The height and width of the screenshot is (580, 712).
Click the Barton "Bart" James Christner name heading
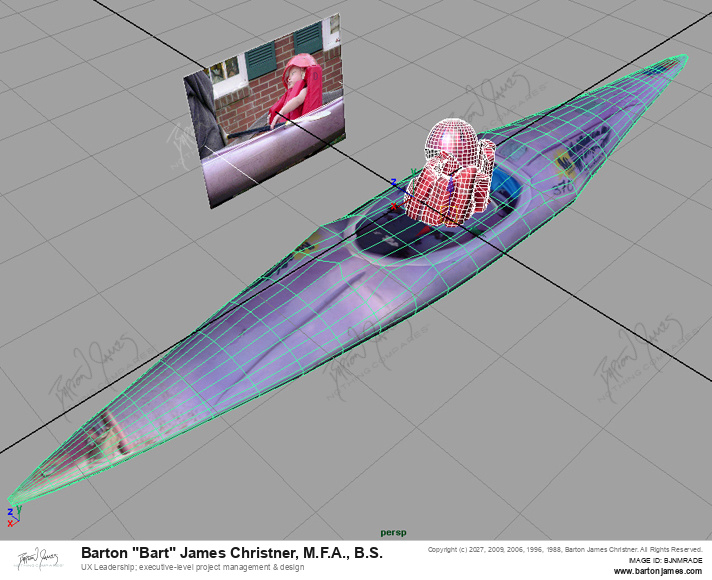232,553
